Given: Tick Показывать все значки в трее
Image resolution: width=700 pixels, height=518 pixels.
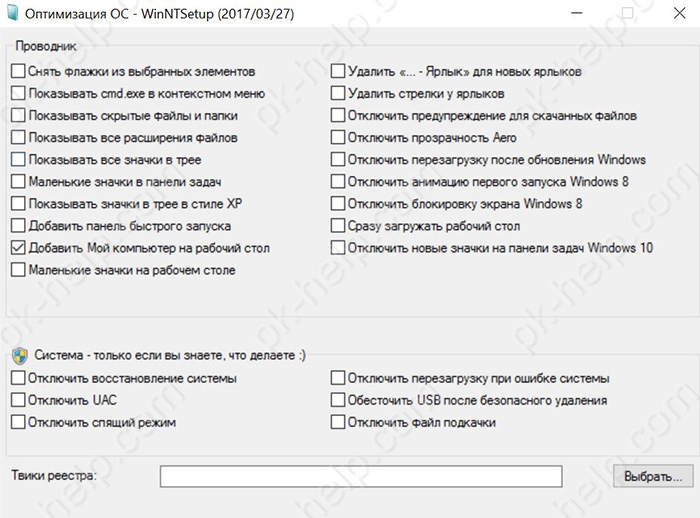Looking at the screenshot, I should point(18,159).
